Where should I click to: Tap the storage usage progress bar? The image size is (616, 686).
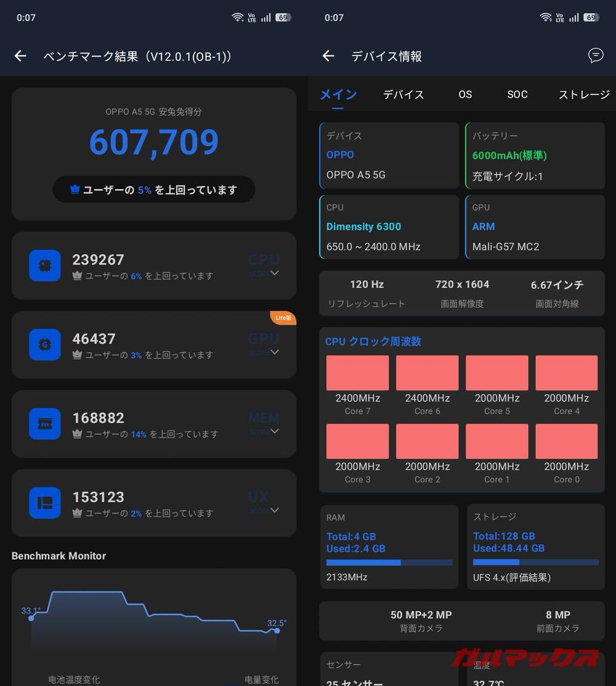click(x=535, y=562)
